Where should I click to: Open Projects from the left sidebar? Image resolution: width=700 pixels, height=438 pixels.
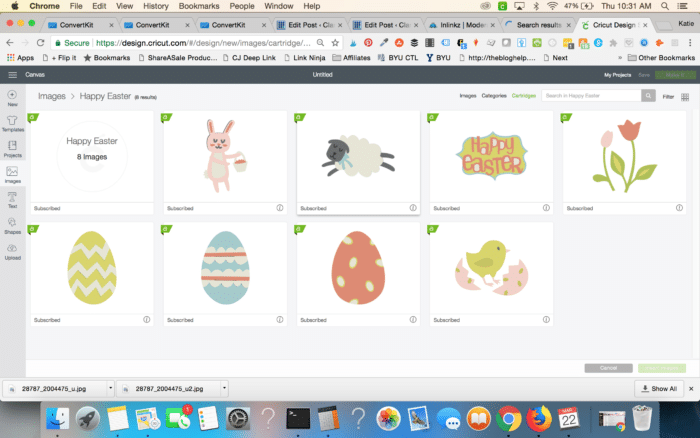point(12,150)
